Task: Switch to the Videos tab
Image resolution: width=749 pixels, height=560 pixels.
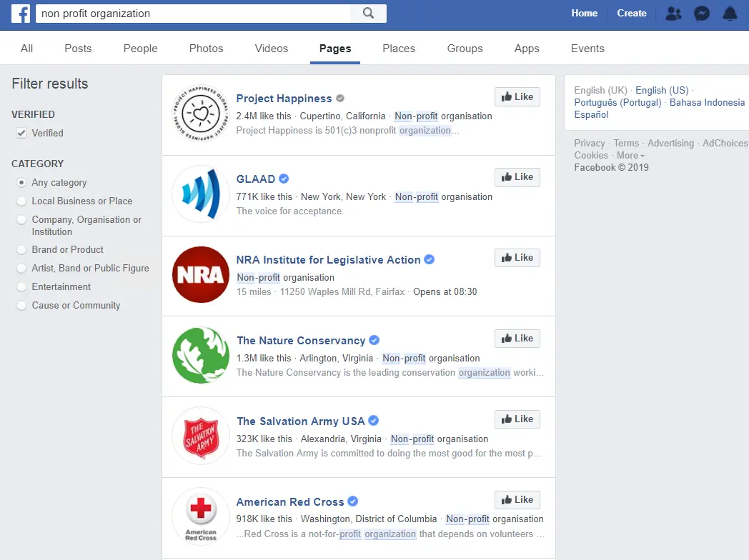Action: [272, 49]
